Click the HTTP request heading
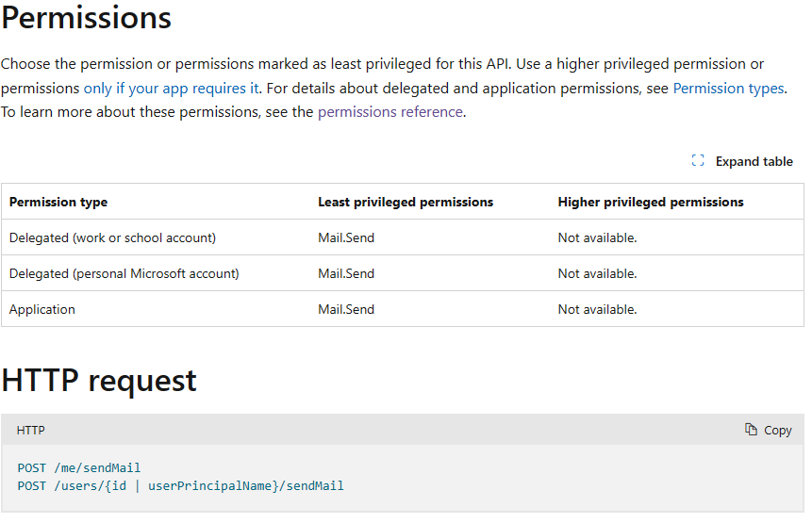This screenshot has width=812, height=523. [x=99, y=381]
